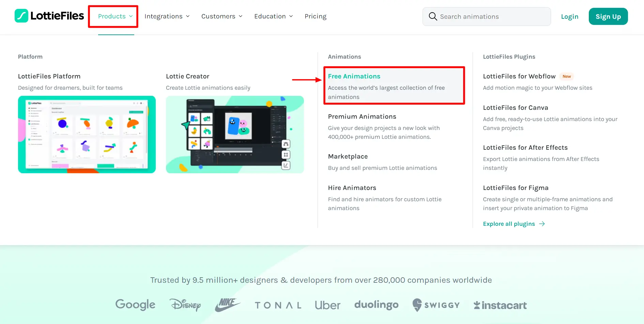Click the 'Platform' section heading
644x324 pixels.
(x=30, y=57)
